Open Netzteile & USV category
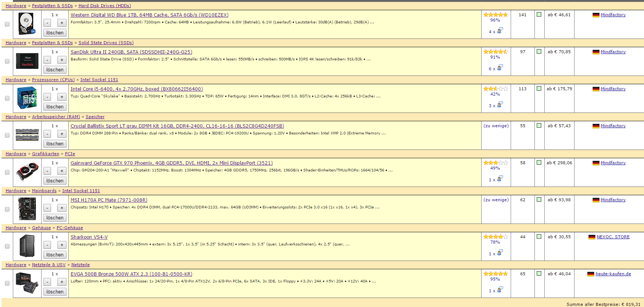644x307 pixels. (x=49, y=265)
